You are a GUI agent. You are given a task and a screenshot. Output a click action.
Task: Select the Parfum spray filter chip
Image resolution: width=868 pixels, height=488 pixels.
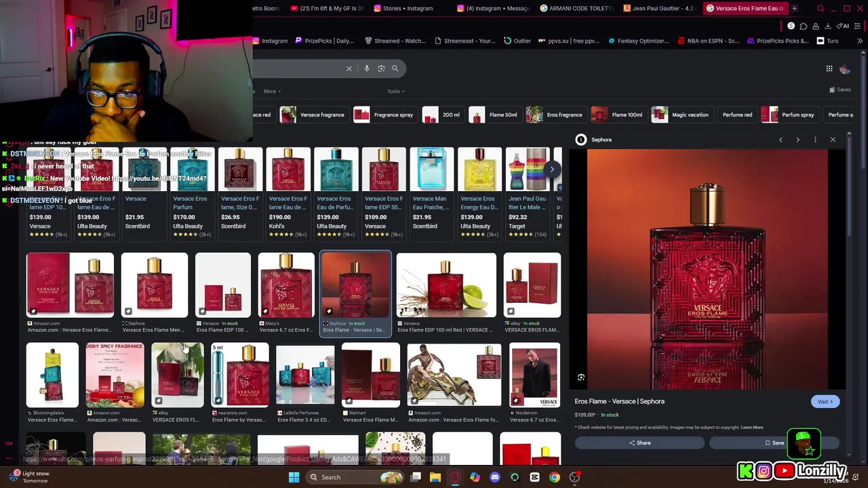[789, 115]
